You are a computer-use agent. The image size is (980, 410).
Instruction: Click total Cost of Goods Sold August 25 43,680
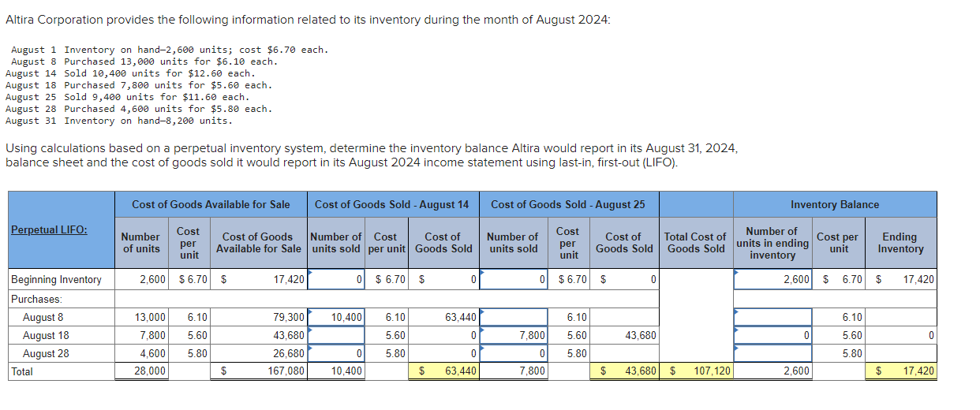[626, 371]
